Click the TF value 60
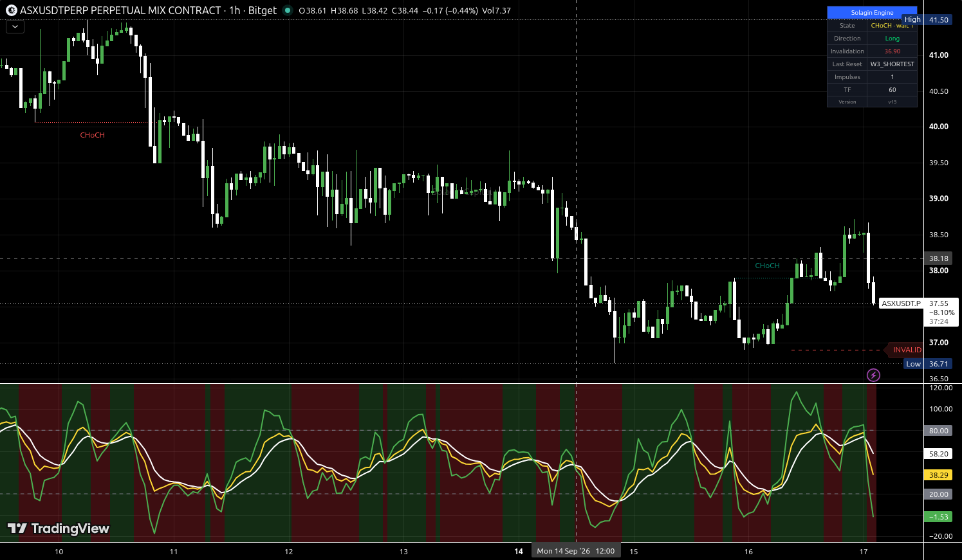The width and height of the screenshot is (962, 560). tap(892, 90)
